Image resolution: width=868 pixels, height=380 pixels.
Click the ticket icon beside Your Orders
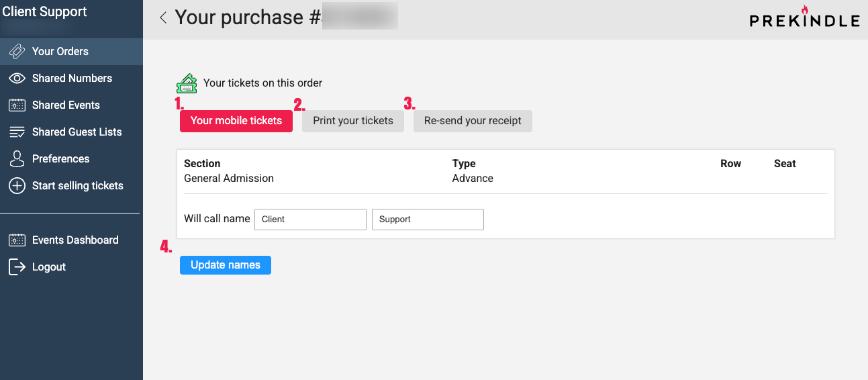(17, 52)
